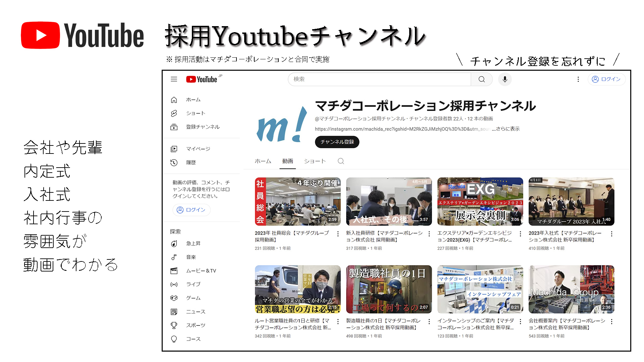Open options menu for 新入社員研修 video
Image resolution: width=644 pixels, height=362 pixels.
tap(429, 234)
